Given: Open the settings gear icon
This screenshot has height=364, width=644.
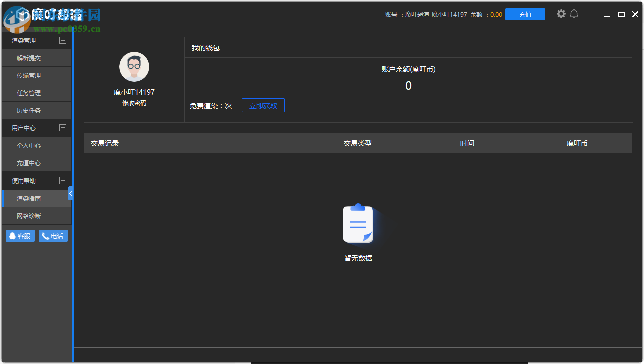Looking at the screenshot, I should (561, 14).
